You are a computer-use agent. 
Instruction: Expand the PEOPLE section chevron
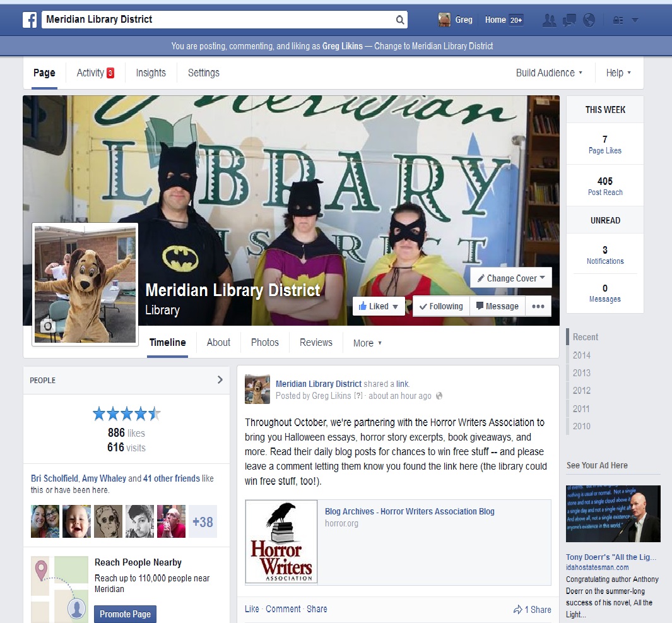(220, 379)
